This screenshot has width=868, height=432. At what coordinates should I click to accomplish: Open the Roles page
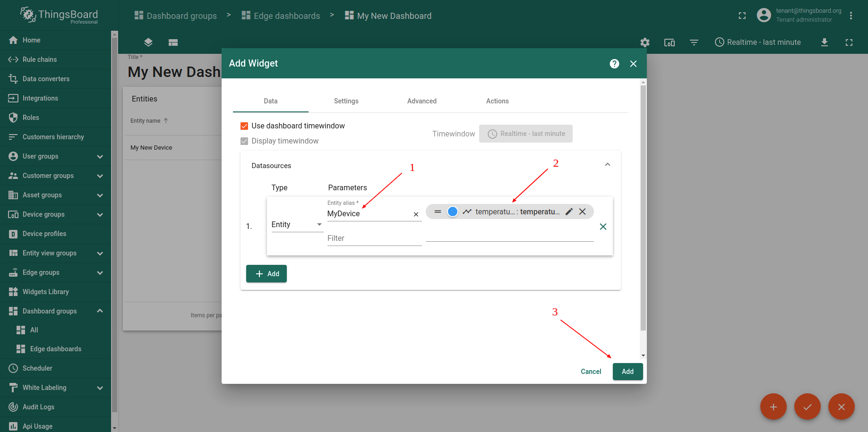[55, 118]
